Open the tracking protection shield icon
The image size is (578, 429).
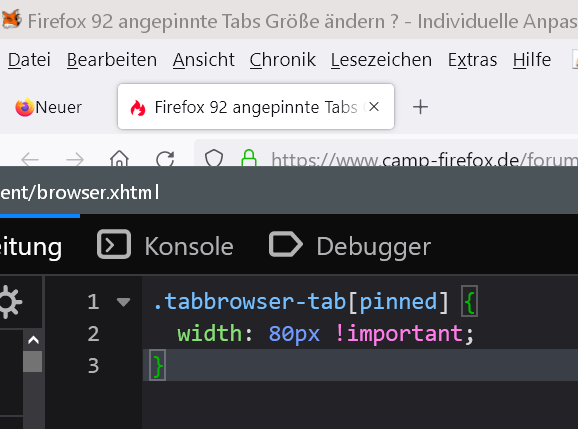click(214, 158)
